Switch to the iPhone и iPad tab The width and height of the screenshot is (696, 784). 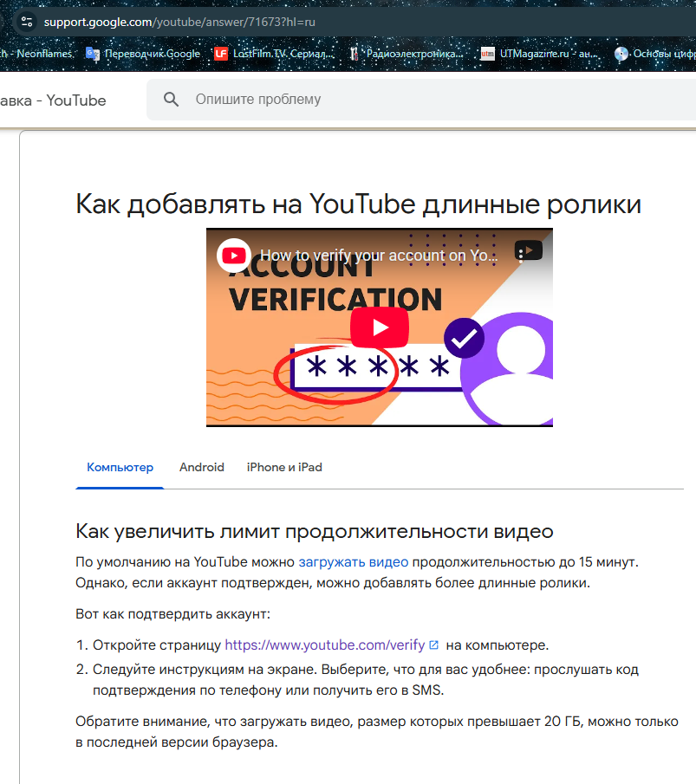click(x=284, y=468)
